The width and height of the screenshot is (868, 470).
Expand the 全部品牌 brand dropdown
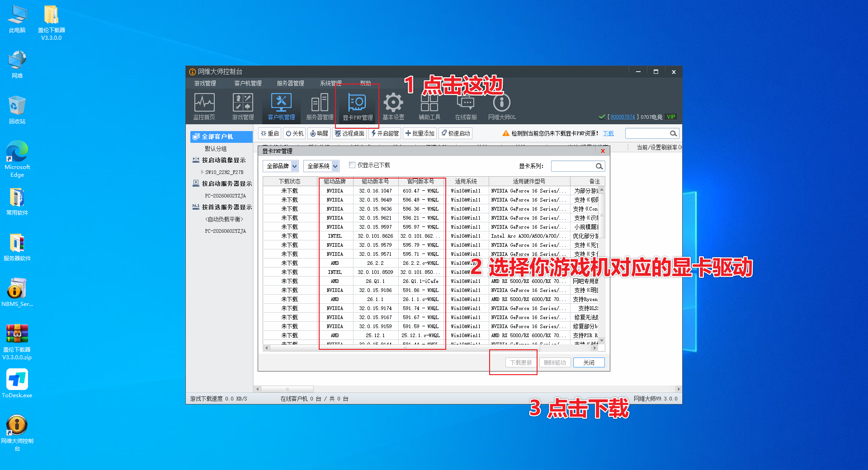tap(281, 166)
